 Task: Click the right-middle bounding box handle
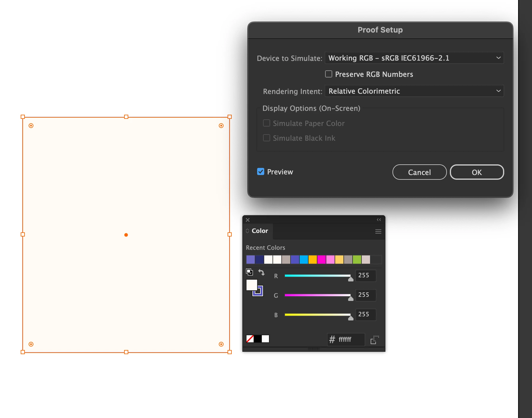(x=230, y=234)
